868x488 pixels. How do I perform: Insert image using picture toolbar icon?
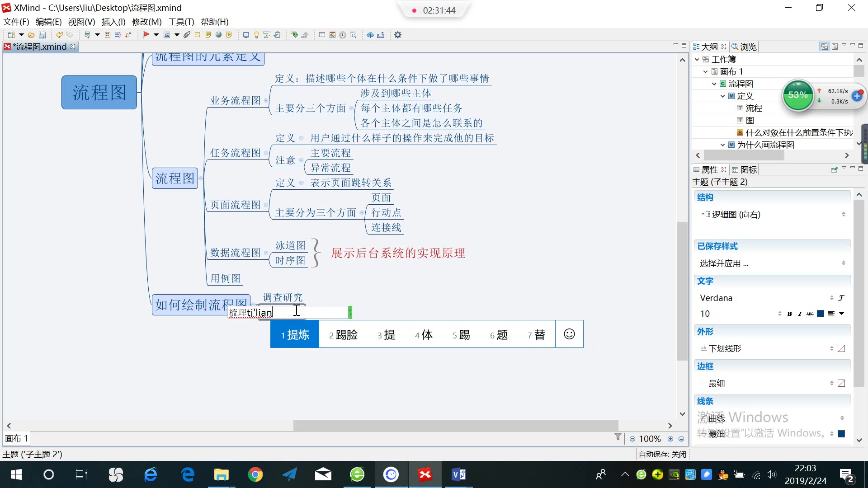pos(167,35)
